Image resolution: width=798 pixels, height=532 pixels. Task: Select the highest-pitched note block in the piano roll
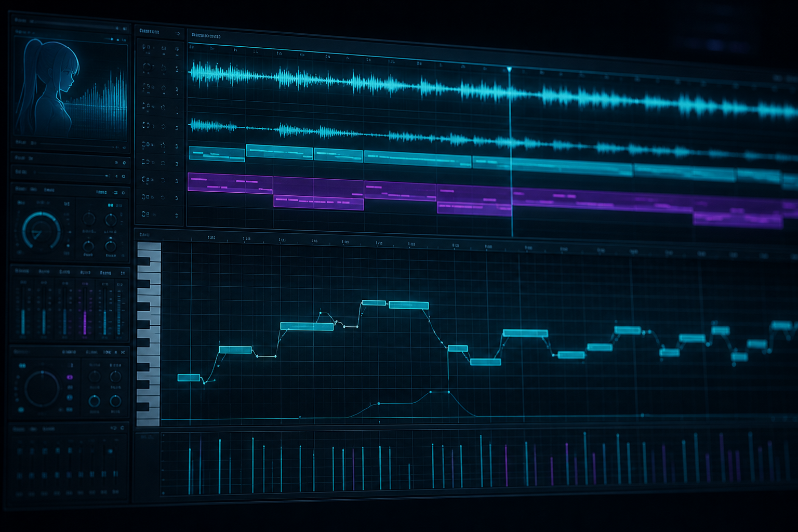(x=374, y=303)
